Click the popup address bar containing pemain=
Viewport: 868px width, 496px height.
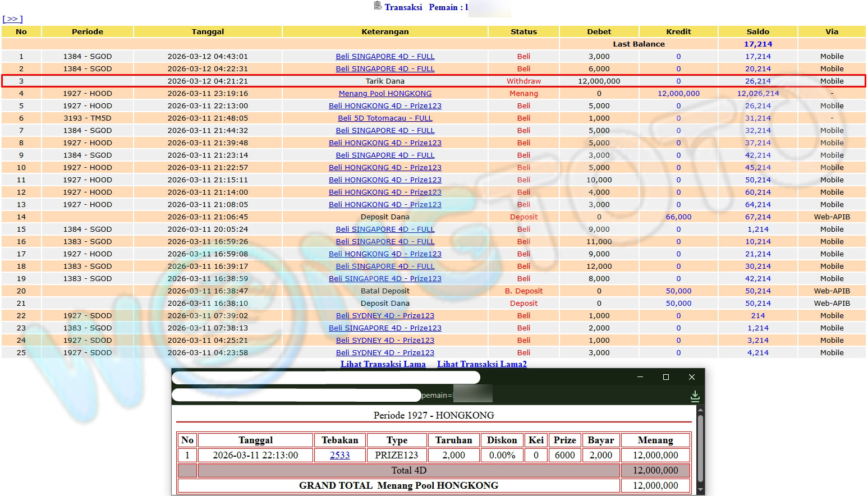point(297,396)
